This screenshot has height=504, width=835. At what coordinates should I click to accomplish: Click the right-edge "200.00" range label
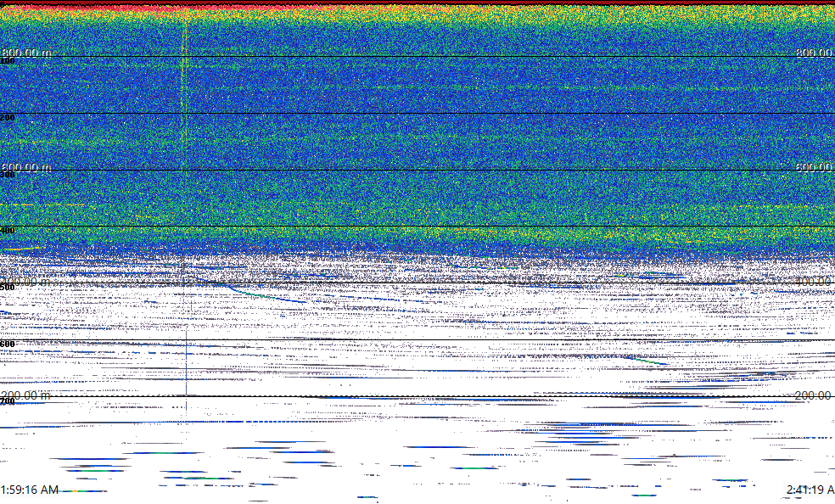pyautogui.click(x=815, y=395)
